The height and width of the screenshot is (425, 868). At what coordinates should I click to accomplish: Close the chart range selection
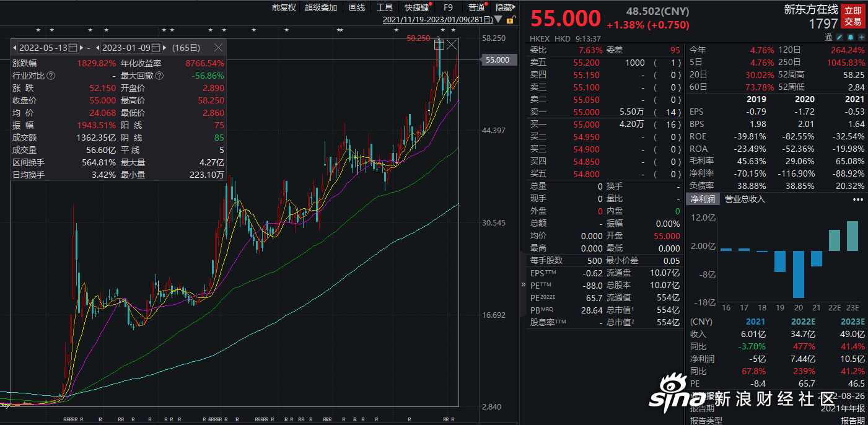[x=452, y=44]
